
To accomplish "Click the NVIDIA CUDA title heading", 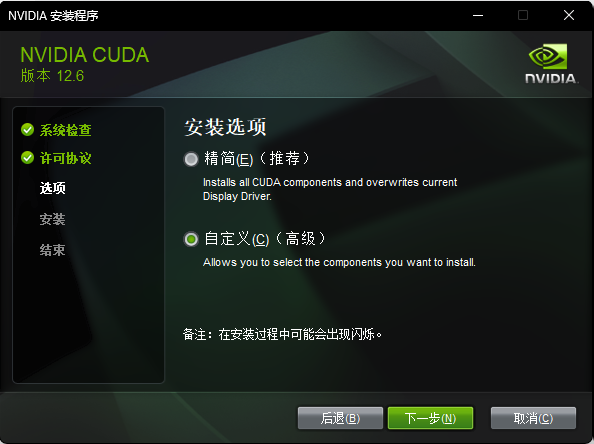I will pos(84,55).
